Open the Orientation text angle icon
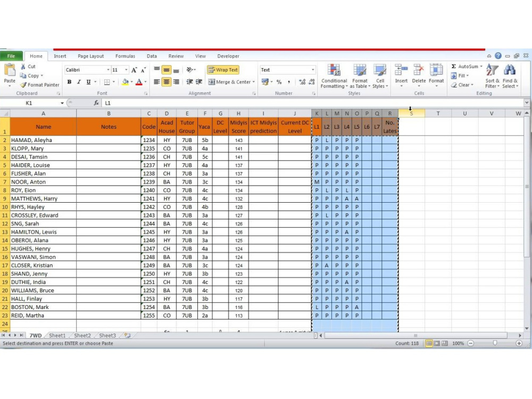Viewport: 532px width, 399px height. [x=190, y=70]
